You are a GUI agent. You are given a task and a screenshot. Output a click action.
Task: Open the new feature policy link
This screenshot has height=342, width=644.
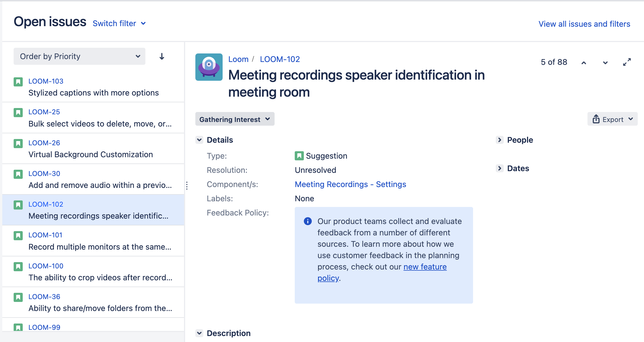click(425, 267)
